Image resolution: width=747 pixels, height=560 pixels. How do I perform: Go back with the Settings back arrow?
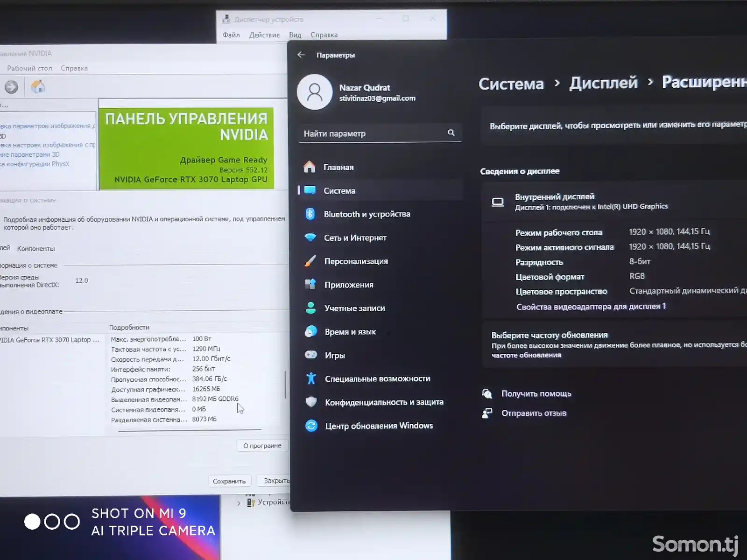click(x=301, y=55)
